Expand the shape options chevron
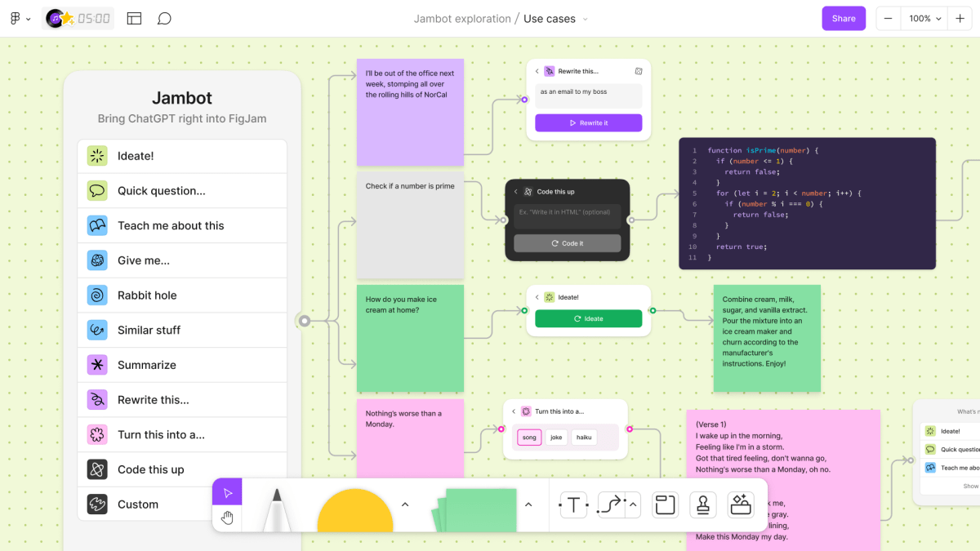This screenshot has width=980, height=551. pos(405,504)
